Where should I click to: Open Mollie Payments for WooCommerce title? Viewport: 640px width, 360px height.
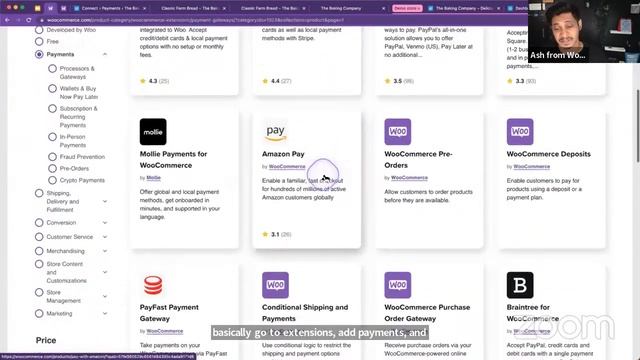click(x=173, y=160)
